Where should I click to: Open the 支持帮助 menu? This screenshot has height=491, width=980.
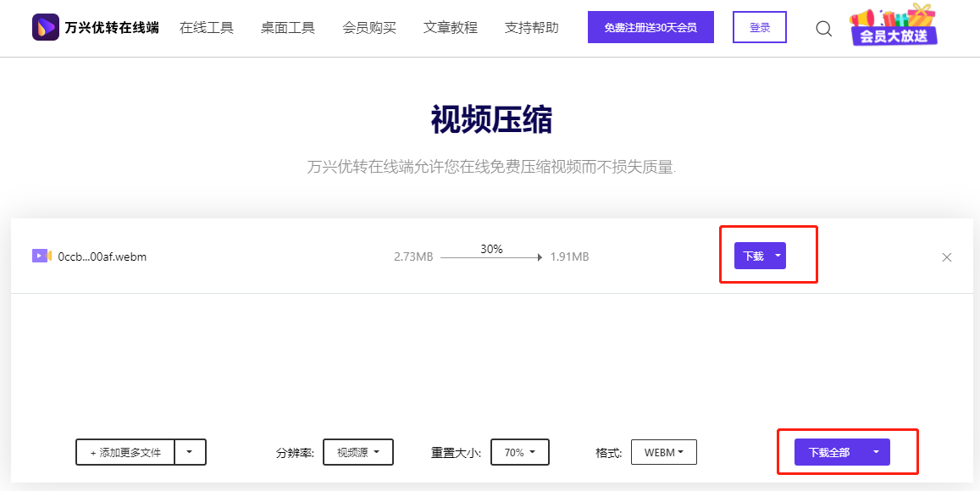point(530,26)
